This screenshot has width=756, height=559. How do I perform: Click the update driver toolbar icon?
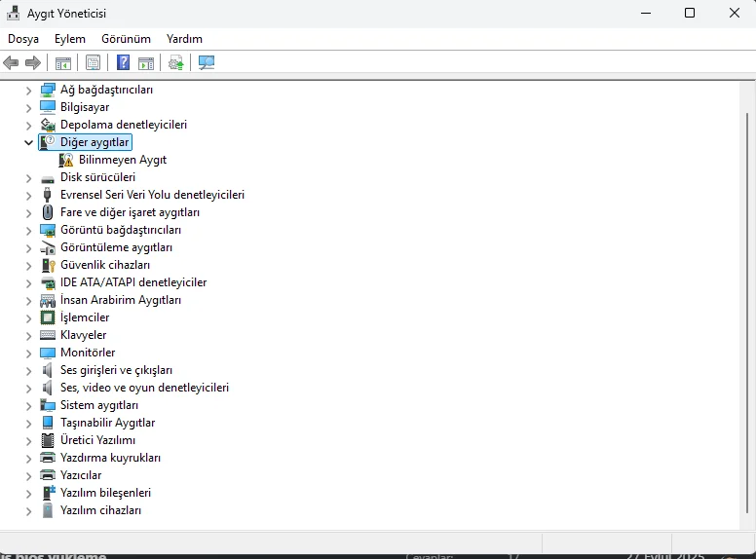[x=176, y=62]
